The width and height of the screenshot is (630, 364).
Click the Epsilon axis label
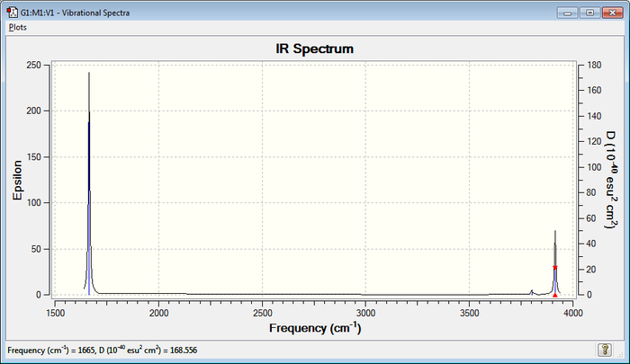coord(17,180)
